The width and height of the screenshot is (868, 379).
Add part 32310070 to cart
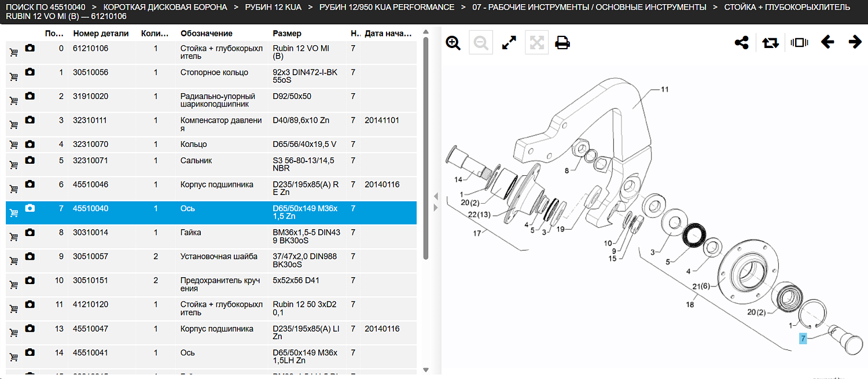click(x=13, y=145)
